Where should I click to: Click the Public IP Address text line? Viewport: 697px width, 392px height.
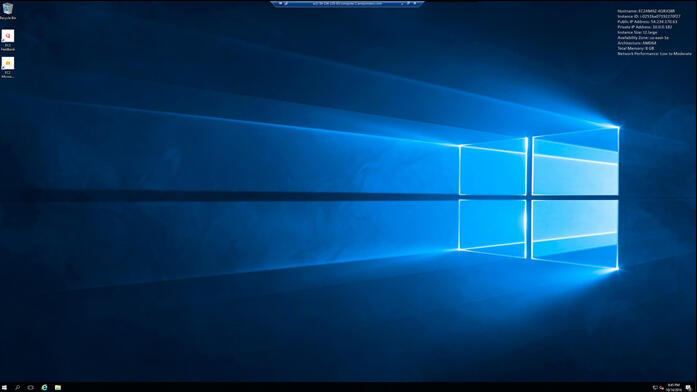[647, 22]
